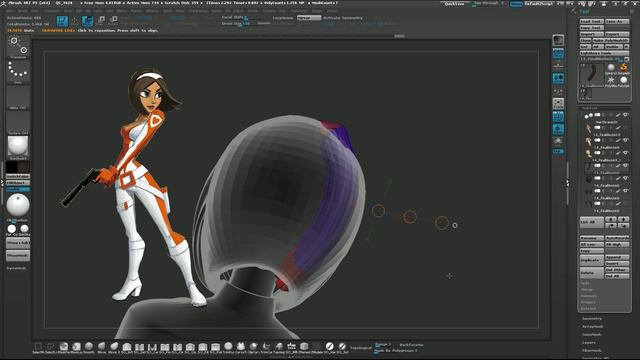Click the Tool palette title

coord(584,12)
